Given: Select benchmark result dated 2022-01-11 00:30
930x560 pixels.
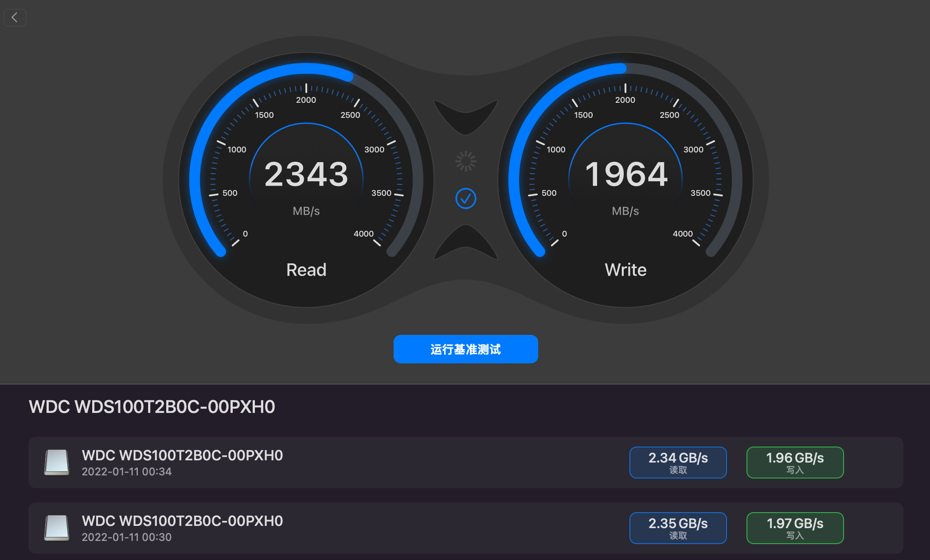Looking at the screenshot, I should [x=310, y=528].
